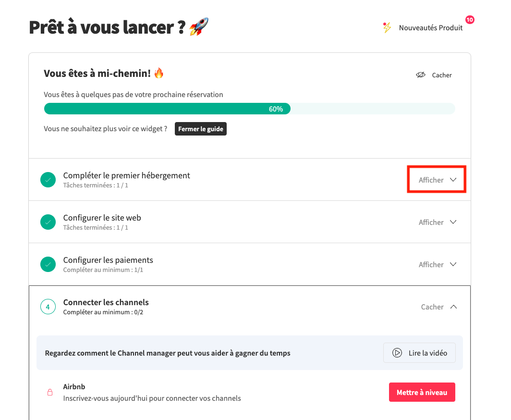The width and height of the screenshot is (511, 420).
Task: Click the red notification badge showing 10
Action: [470, 20]
